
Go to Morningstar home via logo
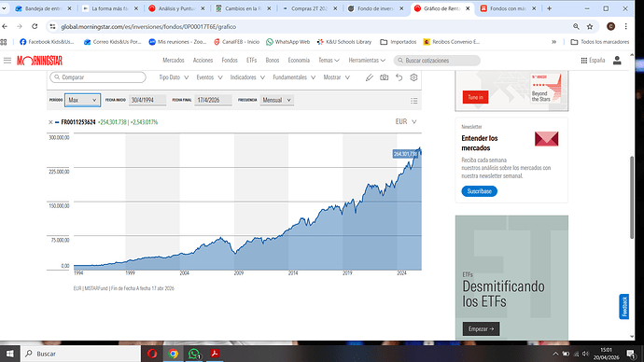pyautogui.click(x=39, y=61)
